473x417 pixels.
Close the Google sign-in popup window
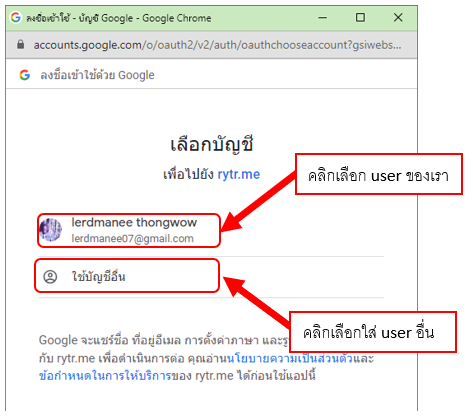pos(398,17)
